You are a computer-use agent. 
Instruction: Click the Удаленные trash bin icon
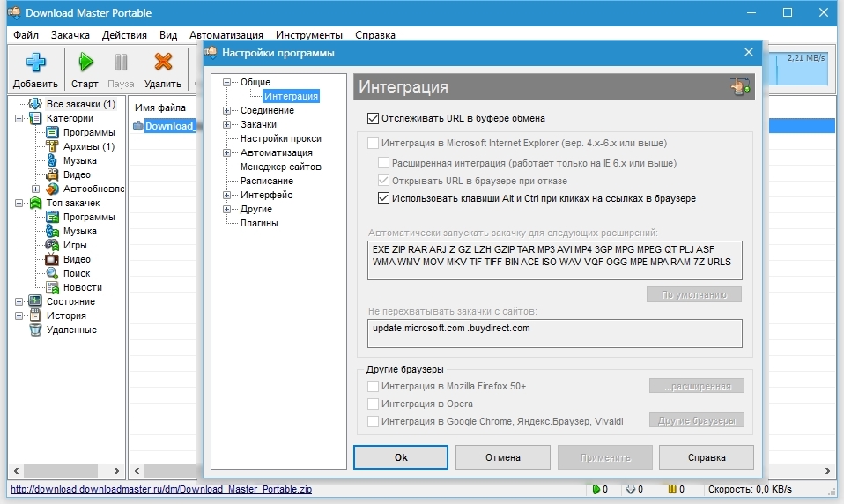coord(35,330)
